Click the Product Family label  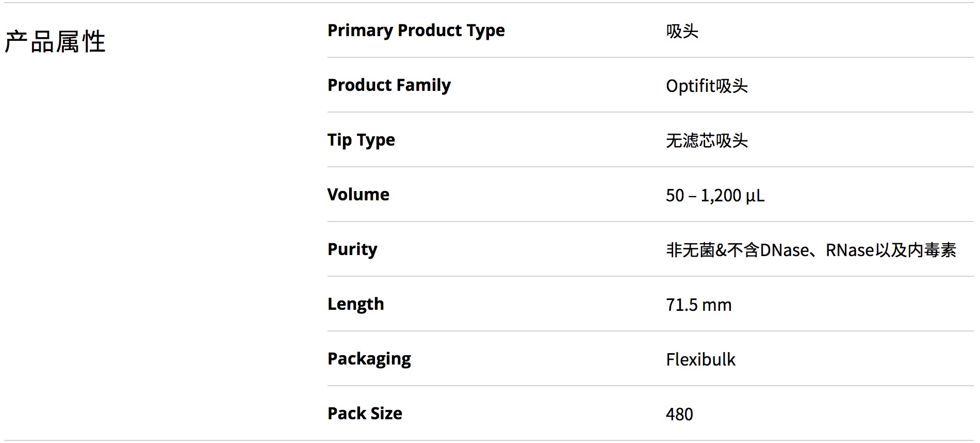coord(389,85)
